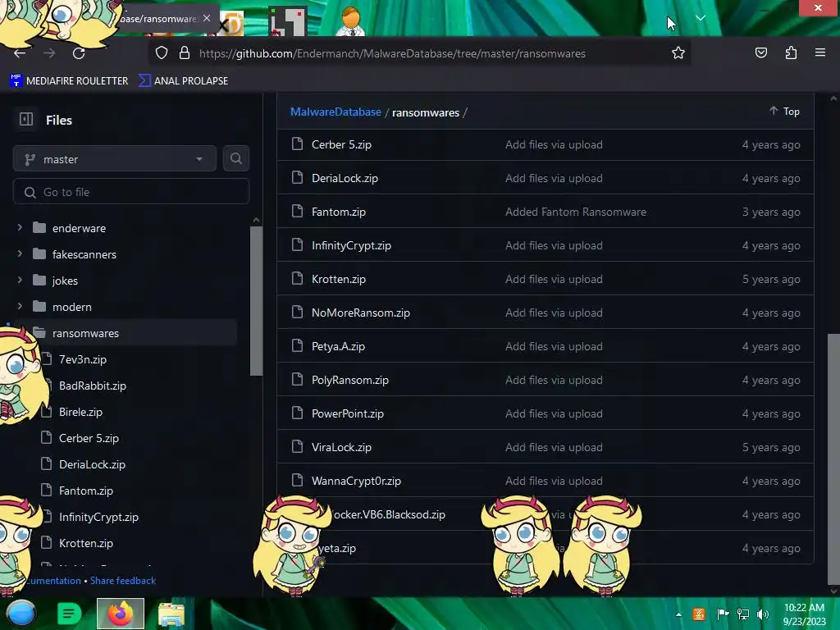Select Fantom.zip in the sidebar tree
The height and width of the screenshot is (630, 840).
pyautogui.click(x=85, y=491)
